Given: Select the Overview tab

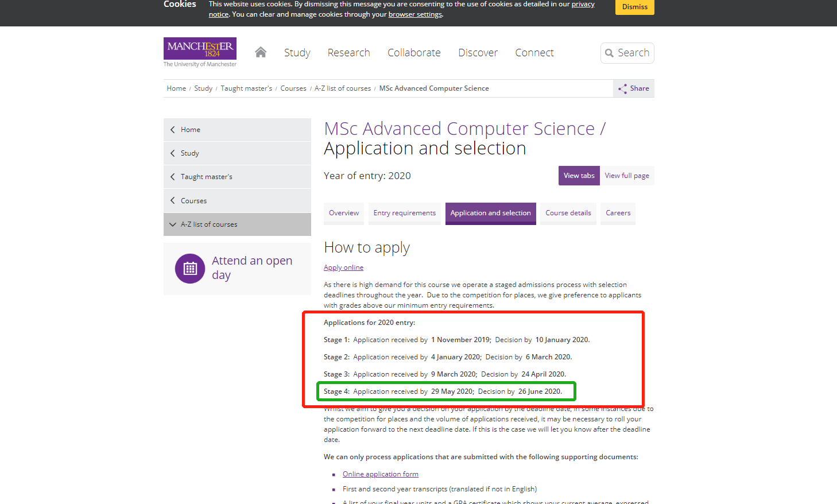Looking at the screenshot, I should point(344,213).
